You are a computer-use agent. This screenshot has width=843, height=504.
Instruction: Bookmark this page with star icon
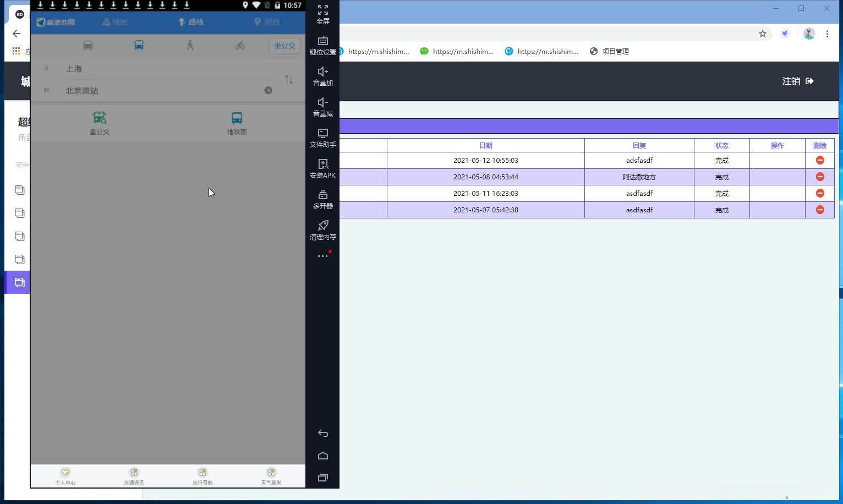tap(763, 34)
